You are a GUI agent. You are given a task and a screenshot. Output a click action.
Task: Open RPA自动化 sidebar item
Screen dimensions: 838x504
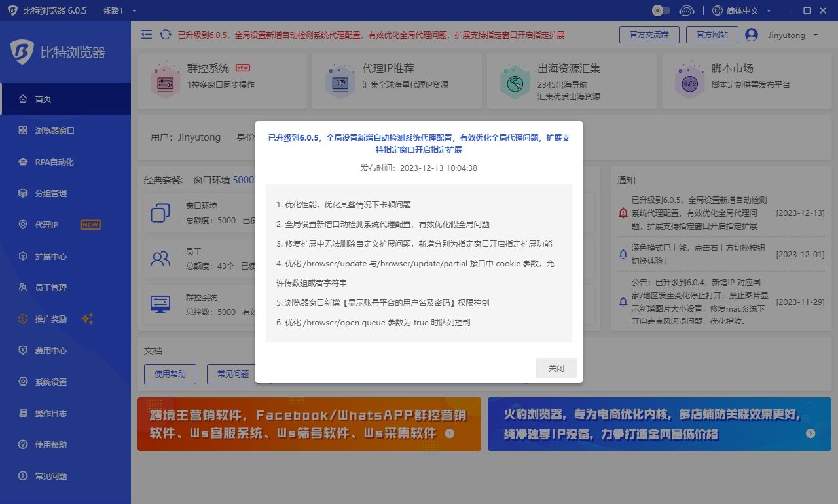54,162
